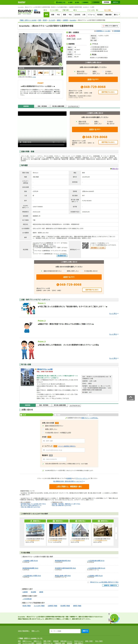Open the video's more options menu

64,142
